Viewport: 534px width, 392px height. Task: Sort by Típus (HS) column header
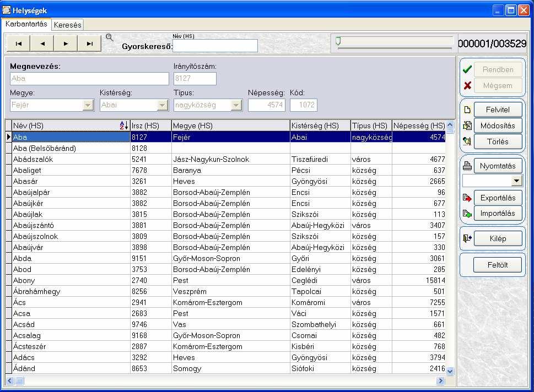[371, 126]
